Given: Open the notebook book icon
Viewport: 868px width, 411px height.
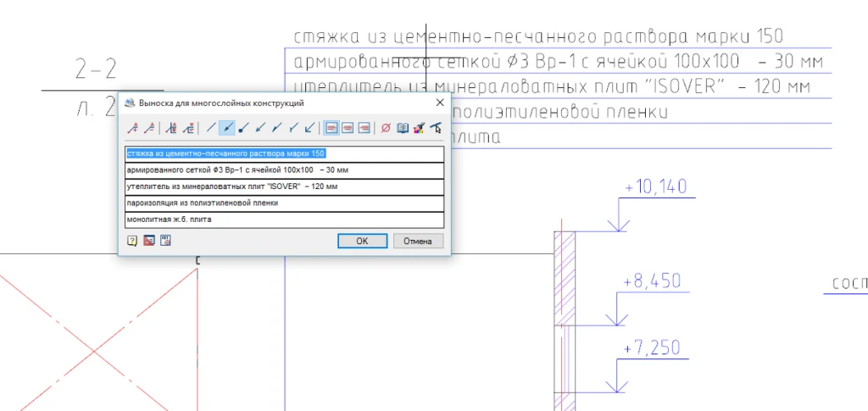Looking at the screenshot, I should click(403, 128).
